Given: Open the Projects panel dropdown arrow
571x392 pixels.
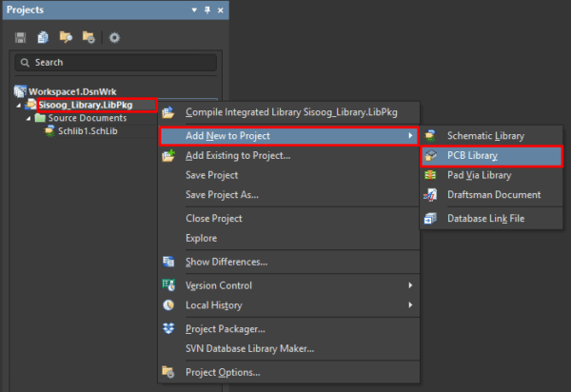Looking at the screenshot, I should coord(194,10).
